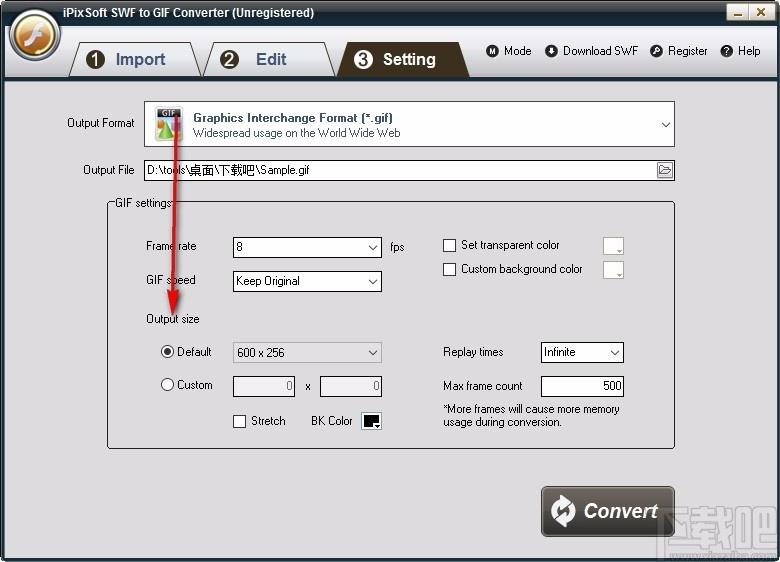
Task: Open Download SWF option
Action: tap(591, 51)
